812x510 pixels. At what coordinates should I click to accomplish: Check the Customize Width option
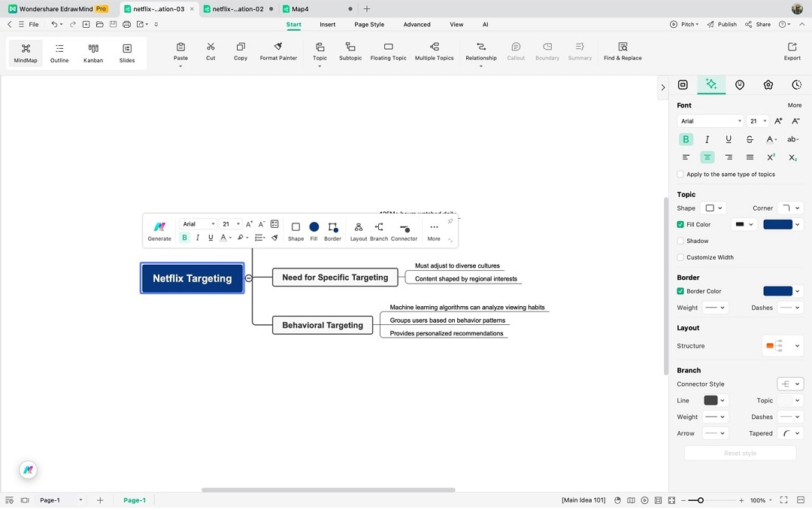coord(680,257)
